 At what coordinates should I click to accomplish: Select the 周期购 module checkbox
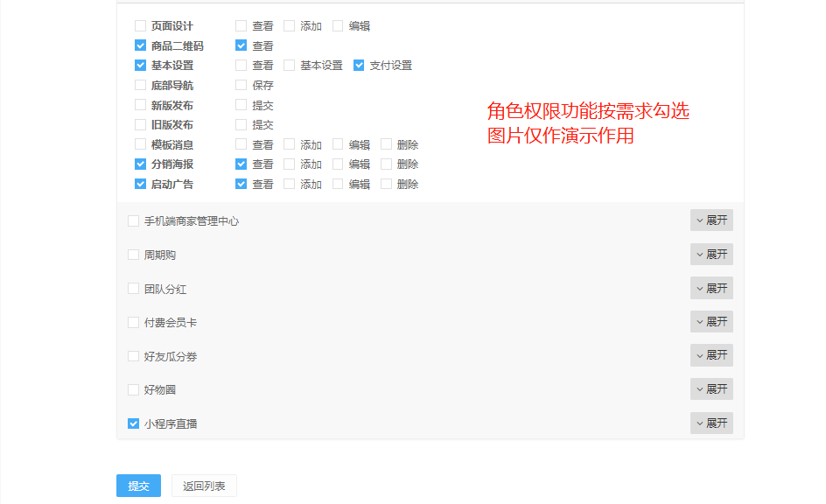coord(133,255)
